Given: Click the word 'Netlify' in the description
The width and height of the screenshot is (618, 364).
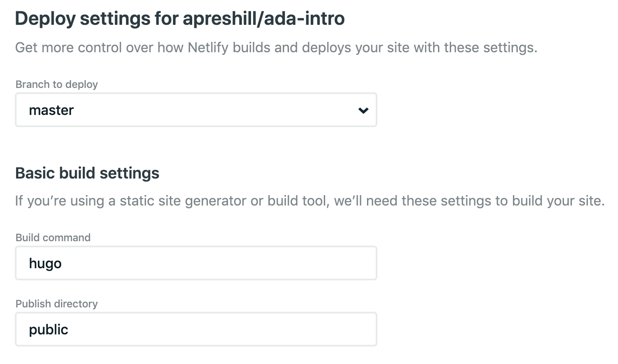Looking at the screenshot, I should click(x=209, y=47).
